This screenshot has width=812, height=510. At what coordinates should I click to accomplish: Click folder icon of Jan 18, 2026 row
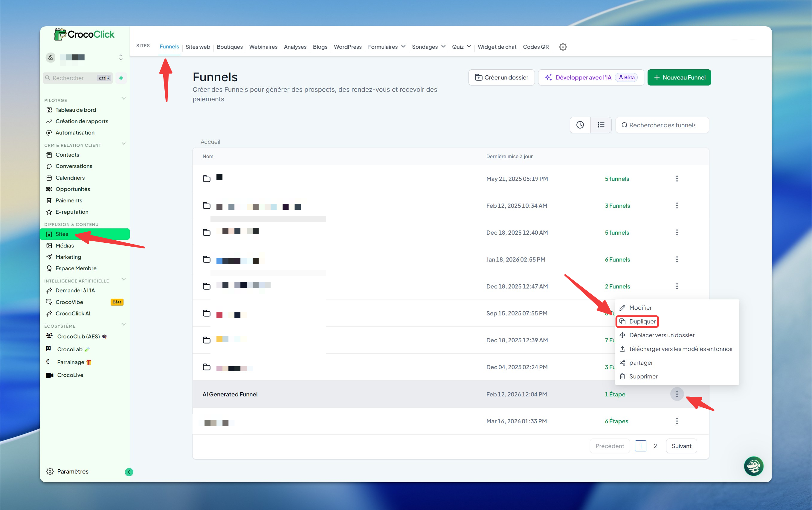click(x=207, y=259)
